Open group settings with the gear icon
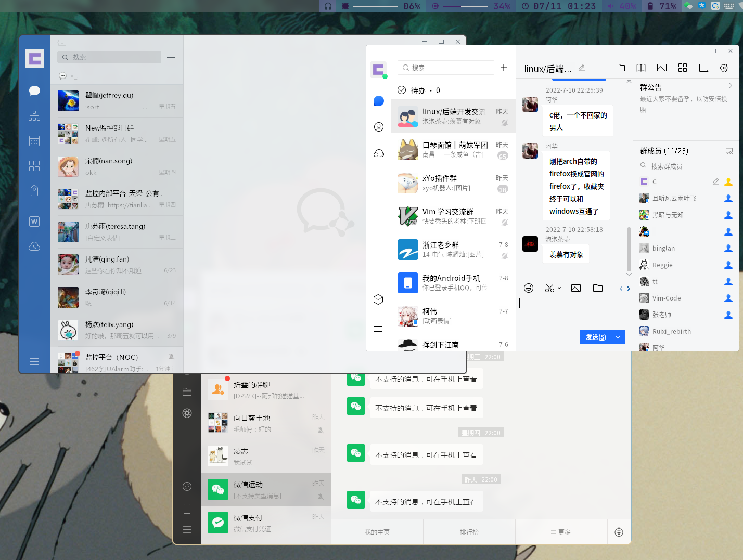The height and width of the screenshot is (560, 743). [724, 68]
